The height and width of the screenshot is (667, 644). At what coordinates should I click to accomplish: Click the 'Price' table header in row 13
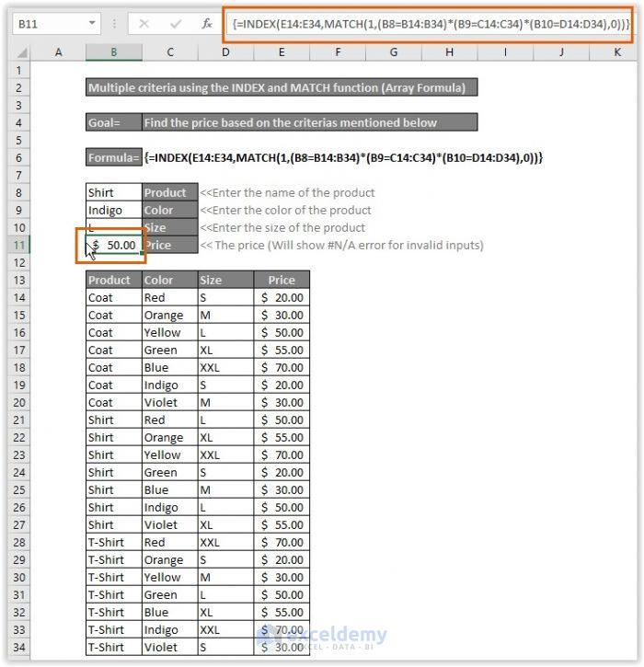(x=282, y=280)
